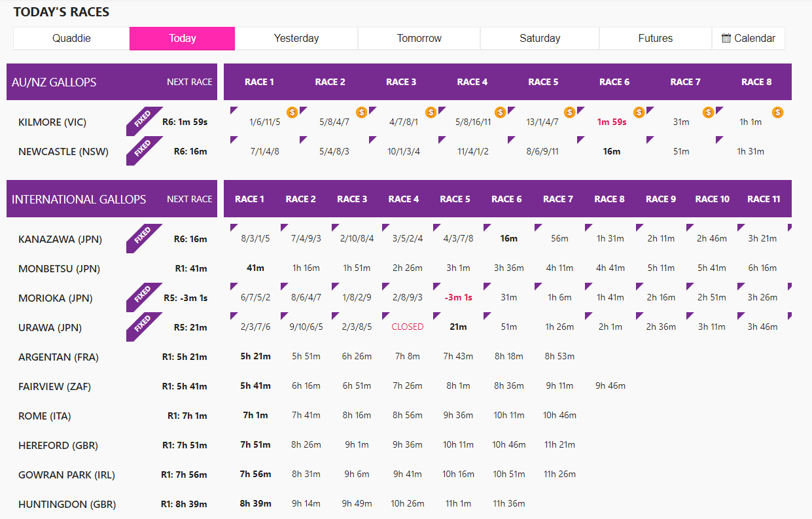Click the Fixed odds badge beside Newcastle
812x519 pixels.
click(x=142, y=151)
